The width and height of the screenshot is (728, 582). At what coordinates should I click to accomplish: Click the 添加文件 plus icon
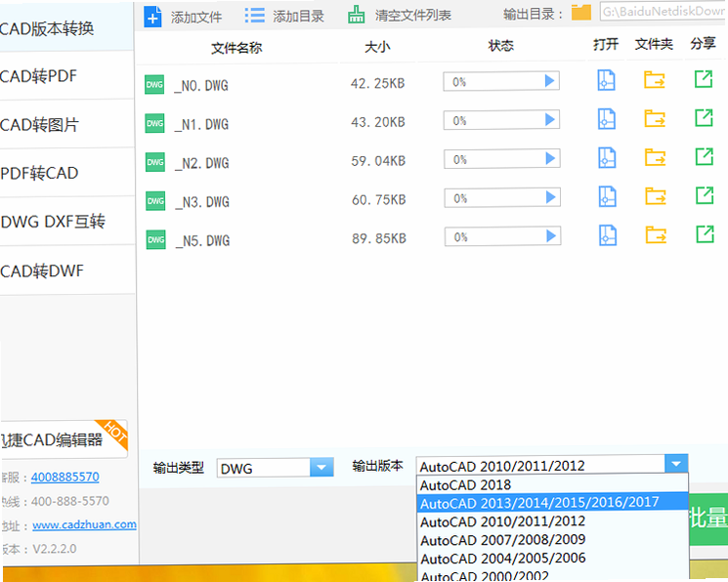click(x=152, y=17)
